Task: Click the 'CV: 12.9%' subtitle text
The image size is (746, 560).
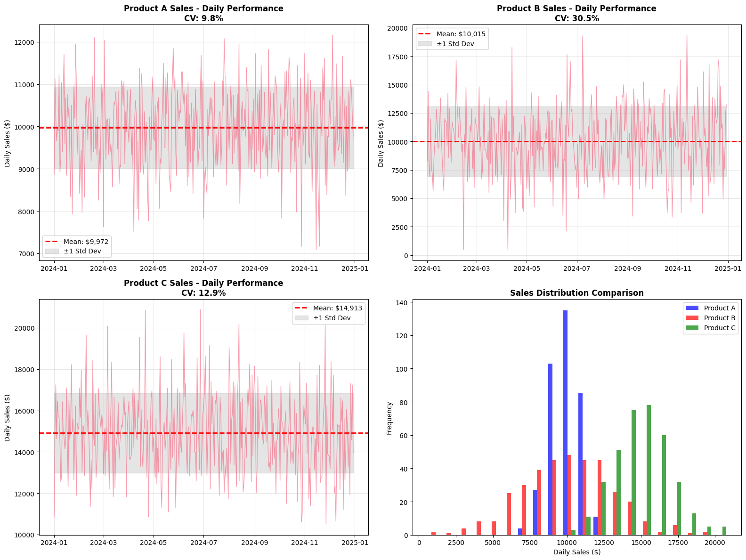Action: point(203,293)
